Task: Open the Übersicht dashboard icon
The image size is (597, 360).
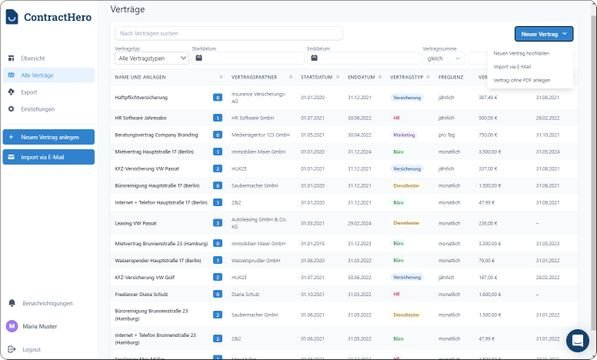Action: [11, 58]
